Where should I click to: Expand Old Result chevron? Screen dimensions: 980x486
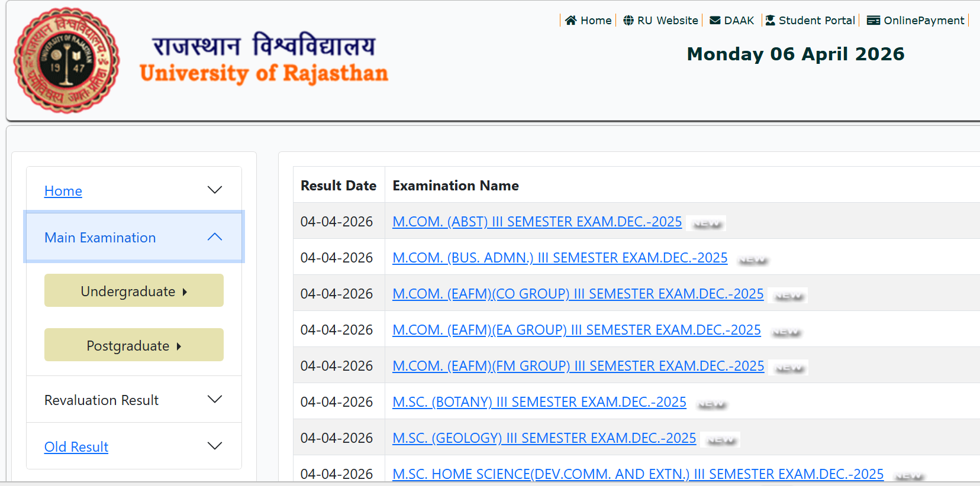[215, 446]
